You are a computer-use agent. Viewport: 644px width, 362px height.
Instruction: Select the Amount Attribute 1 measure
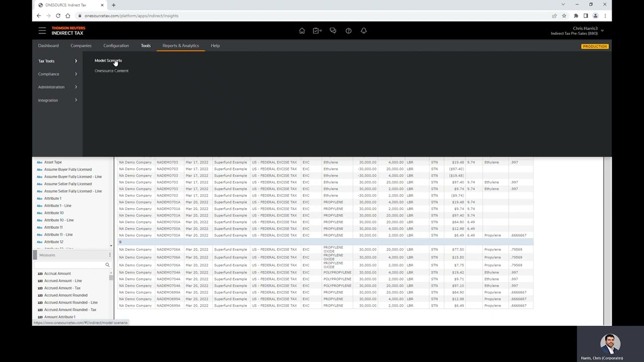60,317
